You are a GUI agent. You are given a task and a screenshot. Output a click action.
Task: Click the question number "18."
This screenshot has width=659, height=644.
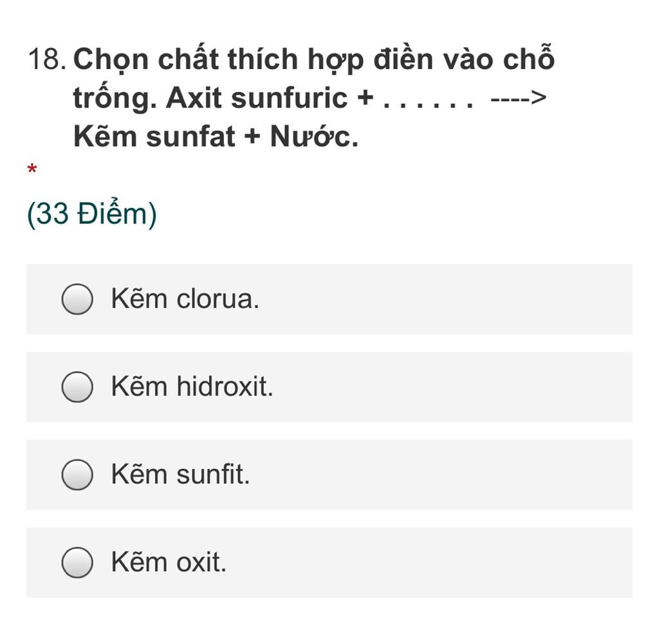point(46,59)
